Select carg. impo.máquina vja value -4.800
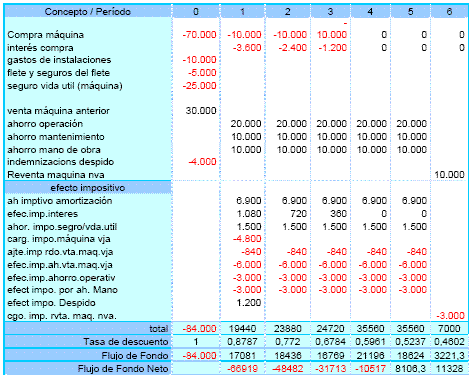 [x=247, y=239]
